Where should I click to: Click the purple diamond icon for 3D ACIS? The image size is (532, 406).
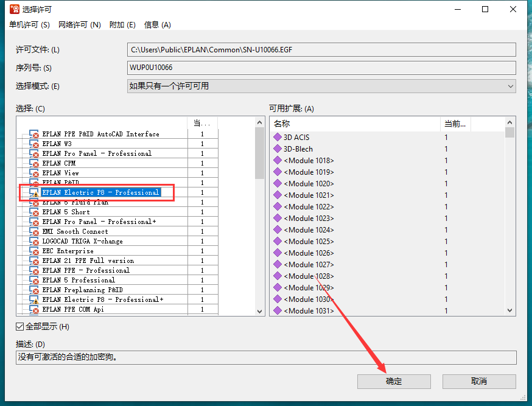pyautogui.click(x=278, y=137)
